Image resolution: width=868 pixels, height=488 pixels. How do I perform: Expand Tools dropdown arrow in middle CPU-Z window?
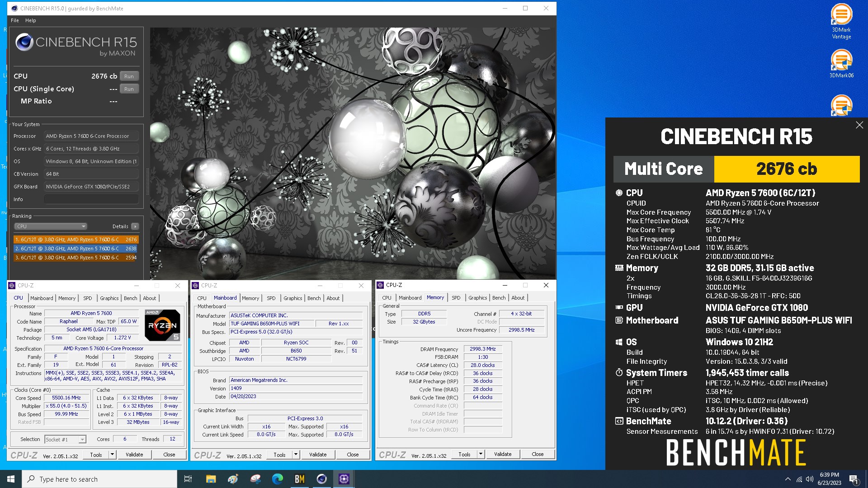pos(296,455)
